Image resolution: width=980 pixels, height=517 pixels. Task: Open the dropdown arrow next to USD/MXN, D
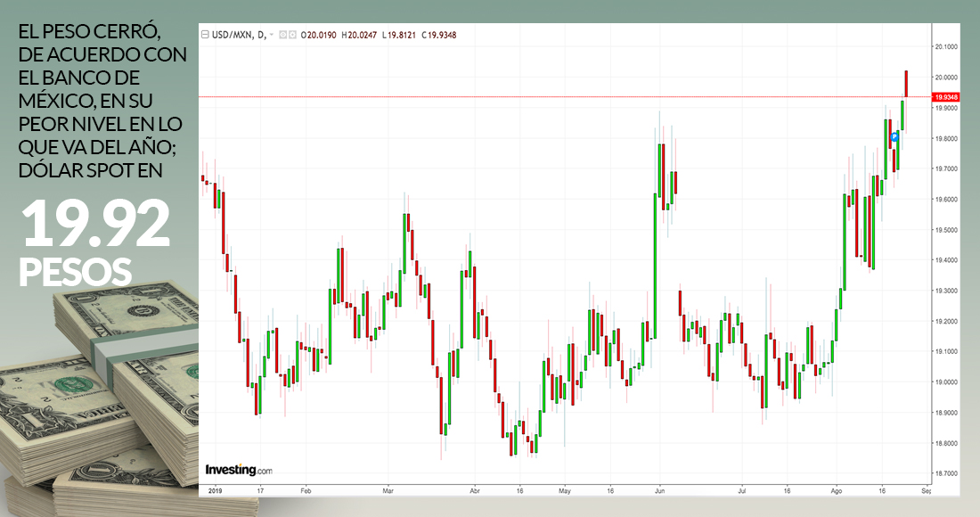(271, 35)
